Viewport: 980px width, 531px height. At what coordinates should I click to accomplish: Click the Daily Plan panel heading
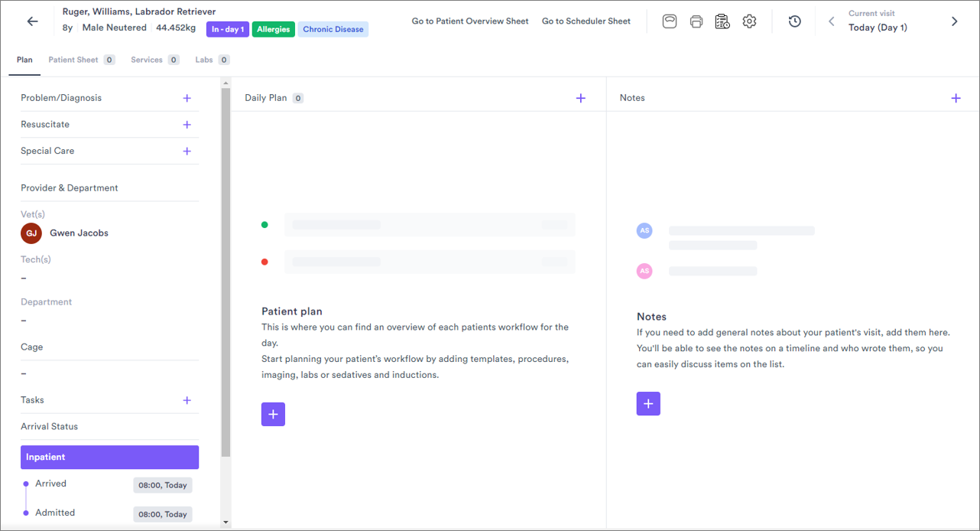tap(266, 98)
